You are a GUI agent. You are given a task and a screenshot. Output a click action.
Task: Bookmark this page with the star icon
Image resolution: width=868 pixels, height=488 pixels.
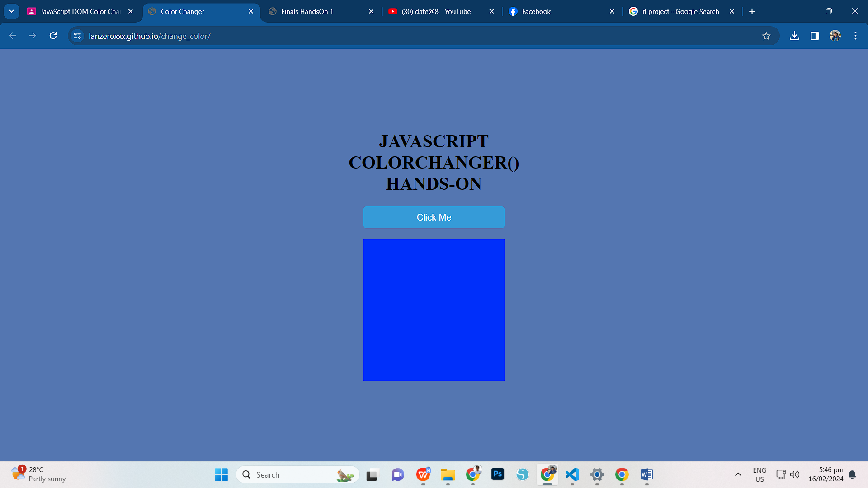[x=766, y=36]
